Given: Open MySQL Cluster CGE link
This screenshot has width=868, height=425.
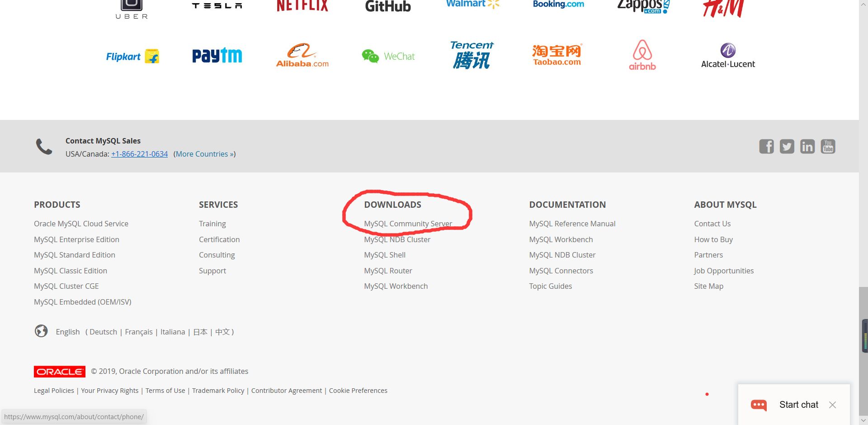Looking at the screenshot, I should pyautogui.click(x=66, y=286).
